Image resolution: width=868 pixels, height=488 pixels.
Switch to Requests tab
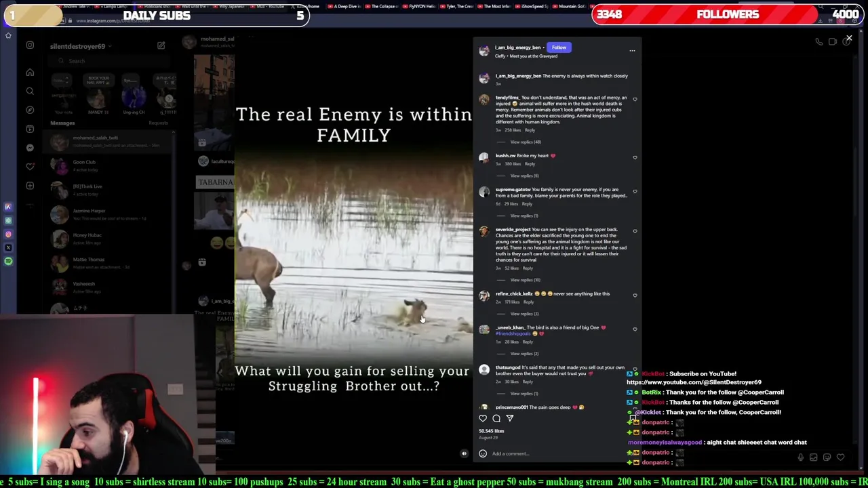[x=158, y=123]
